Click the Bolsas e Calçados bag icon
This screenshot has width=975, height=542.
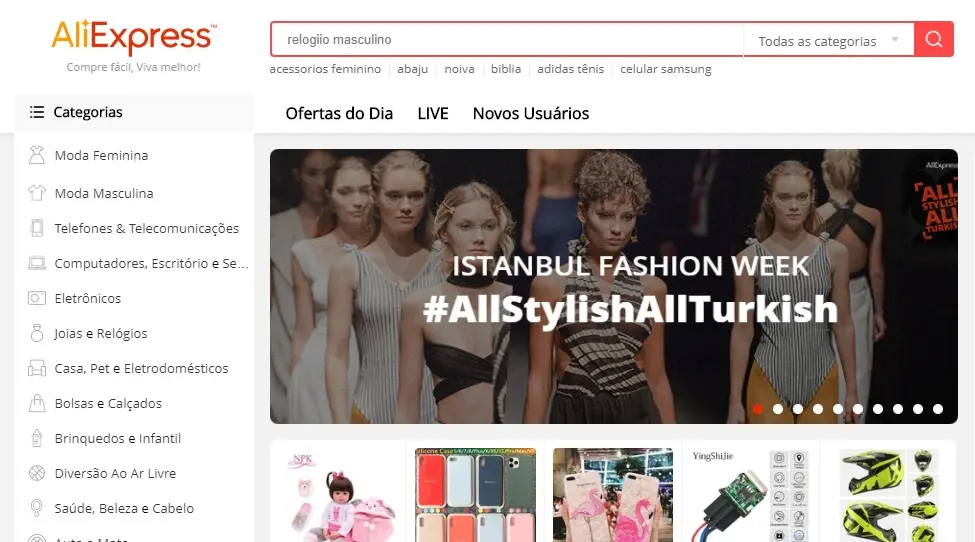pos(37,403)
